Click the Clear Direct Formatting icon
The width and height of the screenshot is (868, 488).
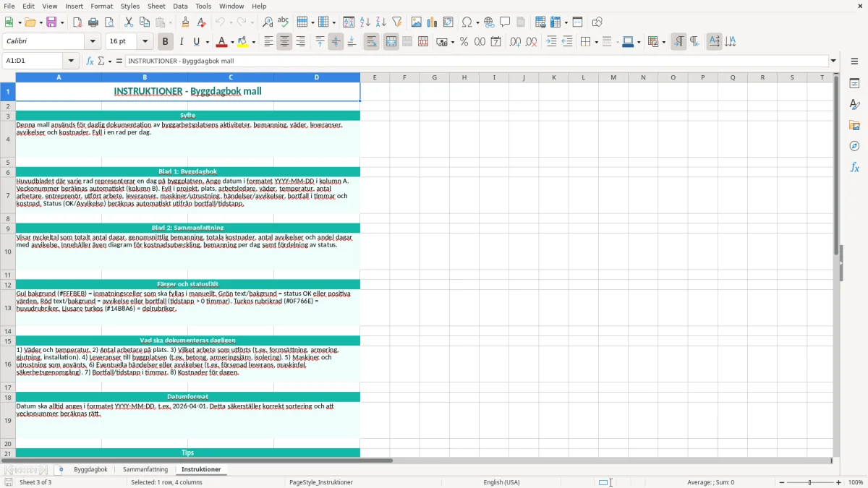[201, 22]
